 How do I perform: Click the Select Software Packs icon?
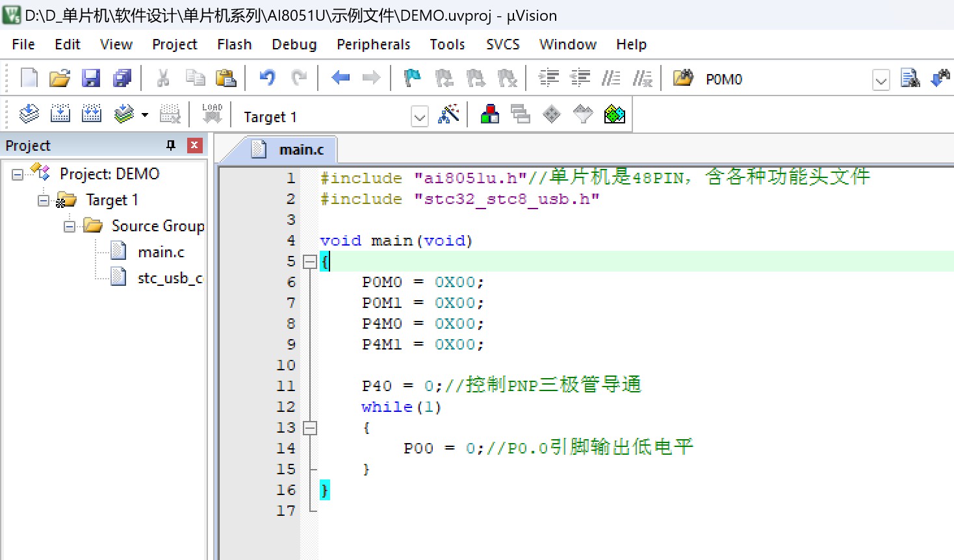tap(583, 114)
